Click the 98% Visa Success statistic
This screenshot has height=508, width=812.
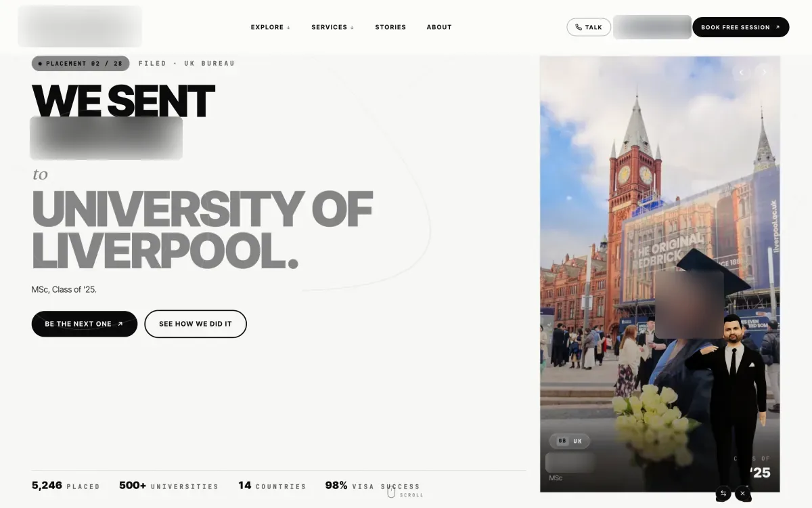pos(372,486)
